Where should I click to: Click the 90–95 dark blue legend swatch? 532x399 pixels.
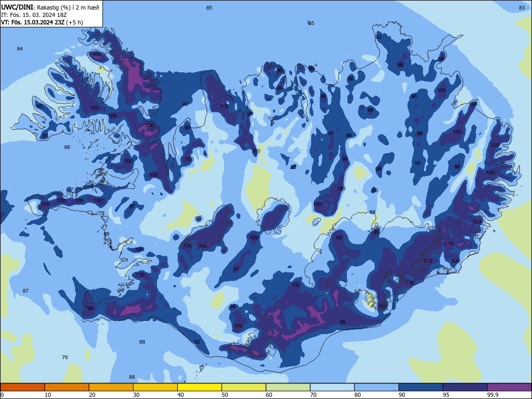tap(421, 387)
